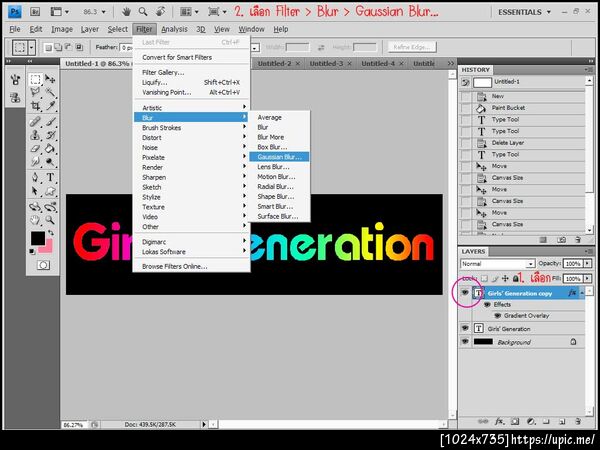Click the Opacity 100% field
600x450 pixels.
(573, 263)
